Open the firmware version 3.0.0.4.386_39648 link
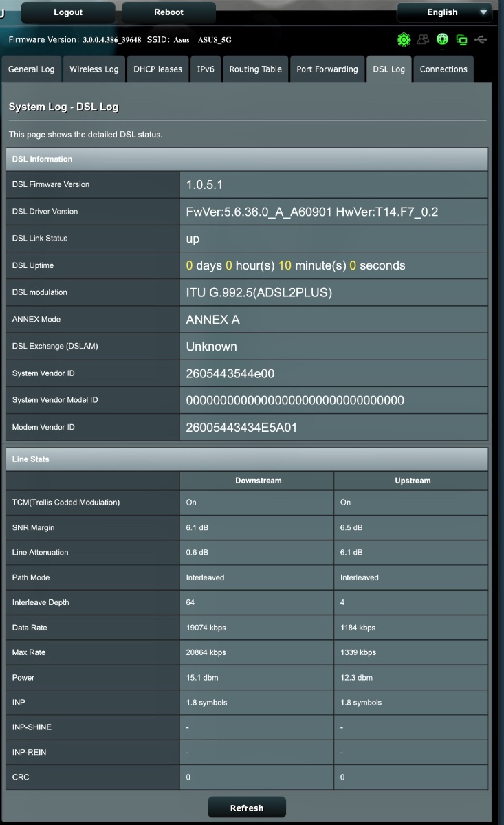Viewport: 504px width, 825px height. pyautogui.click(x=112, y=40)
